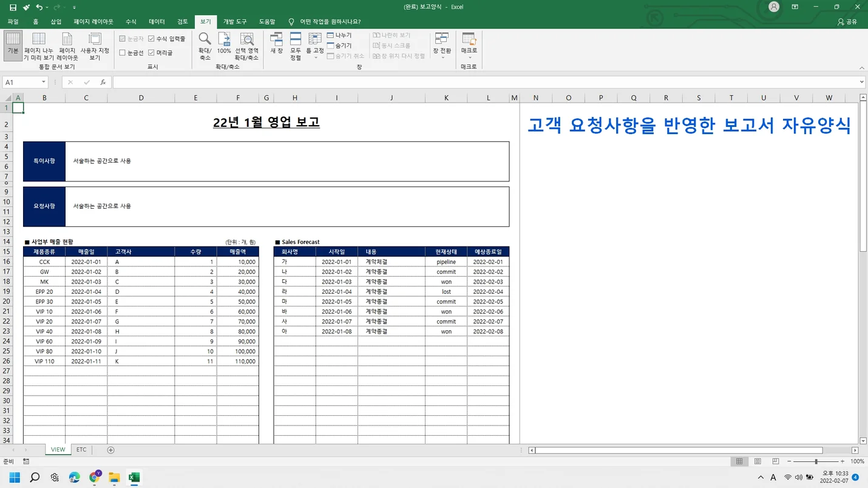Viewport: 868px width, 488px height.
Task: Open the undo history dropdown arrow
Action: coord(47,7)
